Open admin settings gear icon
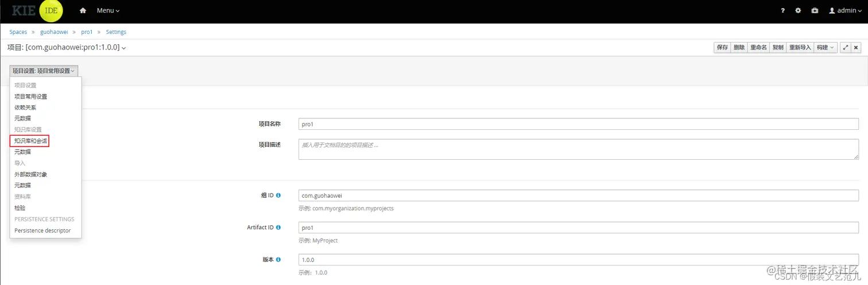868x285 pixels. coord(798,11)
